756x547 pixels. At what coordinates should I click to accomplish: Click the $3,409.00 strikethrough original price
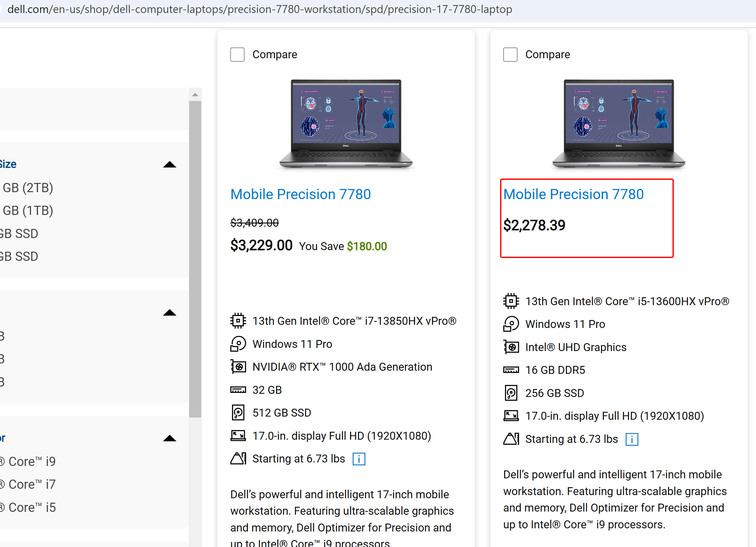(254, 223)
